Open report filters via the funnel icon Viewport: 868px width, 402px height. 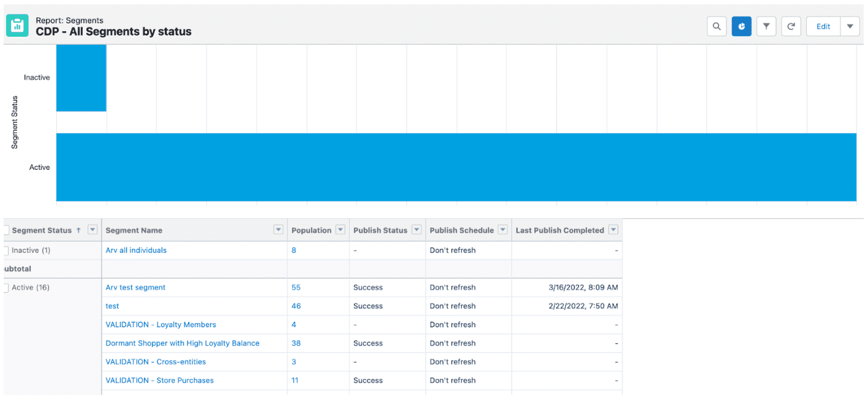tap(766, 26)
